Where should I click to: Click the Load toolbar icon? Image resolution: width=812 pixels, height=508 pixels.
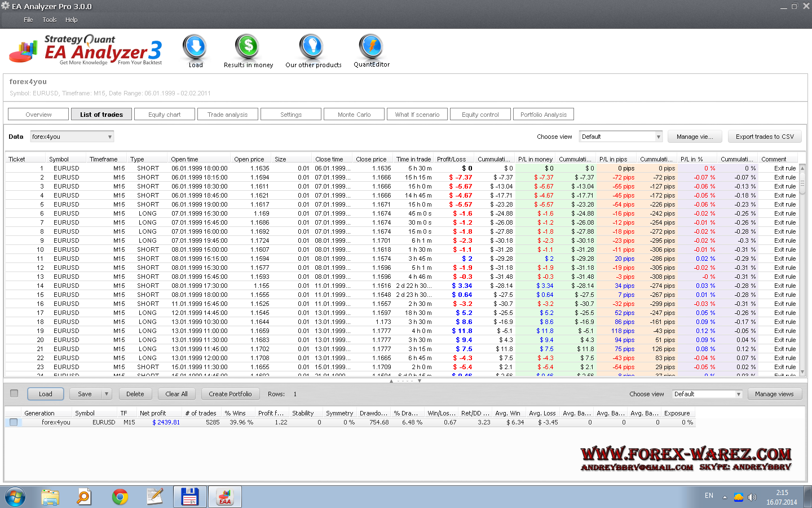[x=195, y=47]
